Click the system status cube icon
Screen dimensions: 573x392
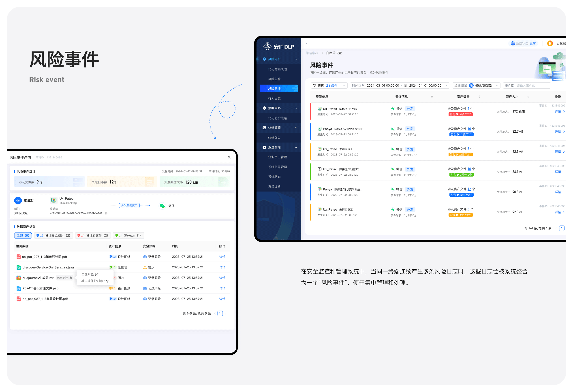click(513, 43)
